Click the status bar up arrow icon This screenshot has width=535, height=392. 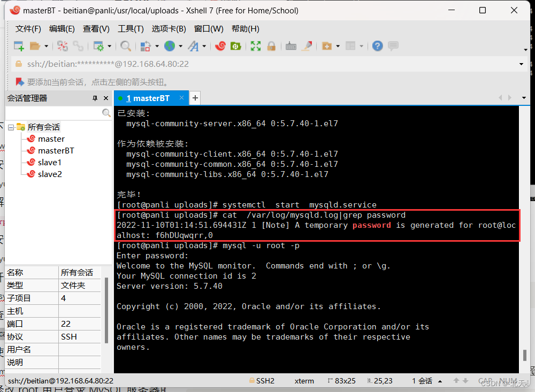pyautogui.click(x=456, y=381)
